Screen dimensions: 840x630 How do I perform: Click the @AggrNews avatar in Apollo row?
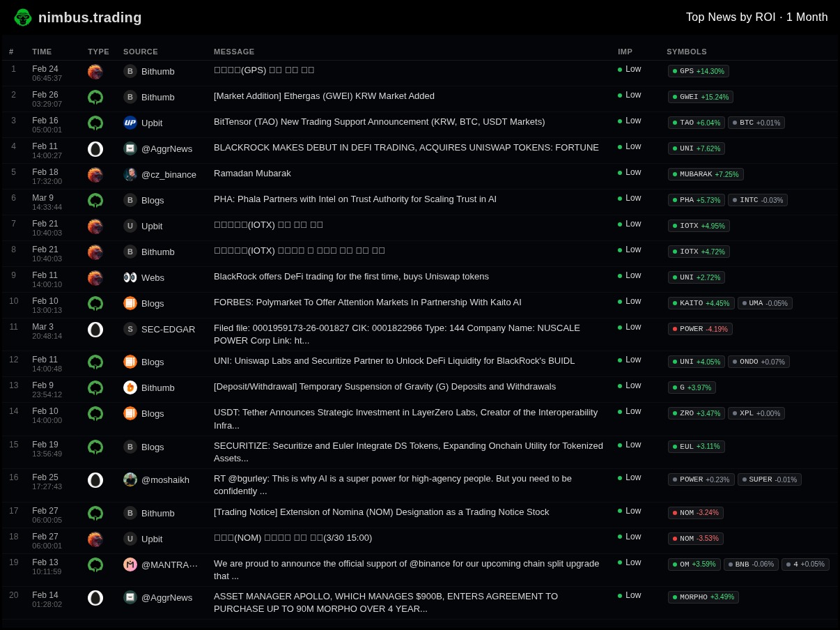(130, 597)
